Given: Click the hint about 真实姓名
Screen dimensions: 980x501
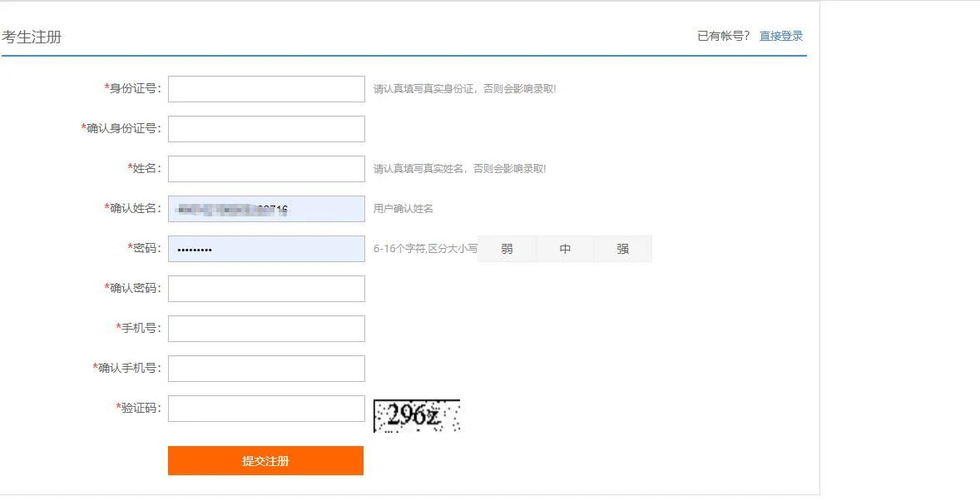Looking at the screenshot, I should pyautogui.click(x=459, y=169).
